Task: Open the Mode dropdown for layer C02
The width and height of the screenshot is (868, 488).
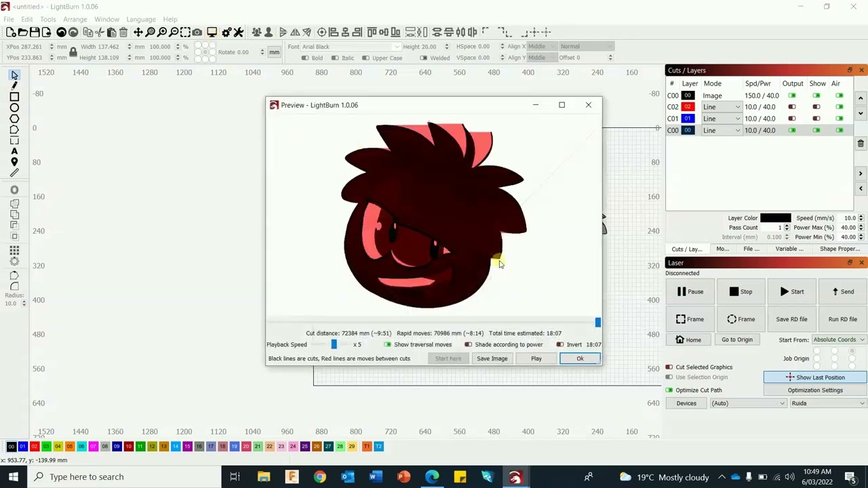Action: click(x=722, y=107)
